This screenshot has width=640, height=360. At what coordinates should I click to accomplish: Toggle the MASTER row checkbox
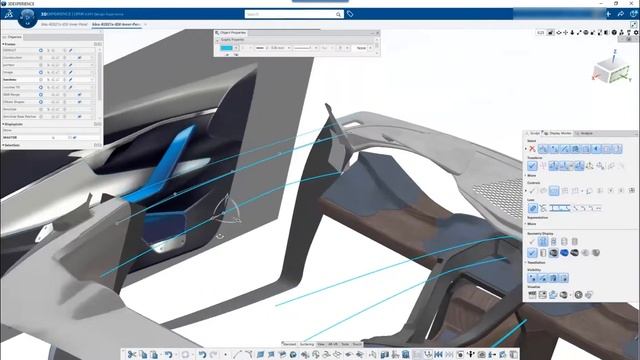pyautogui.click(x=75, y=138)
